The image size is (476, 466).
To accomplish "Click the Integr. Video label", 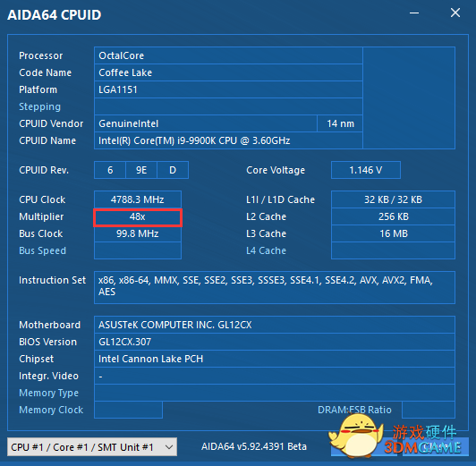I will (x=48, y=376).
